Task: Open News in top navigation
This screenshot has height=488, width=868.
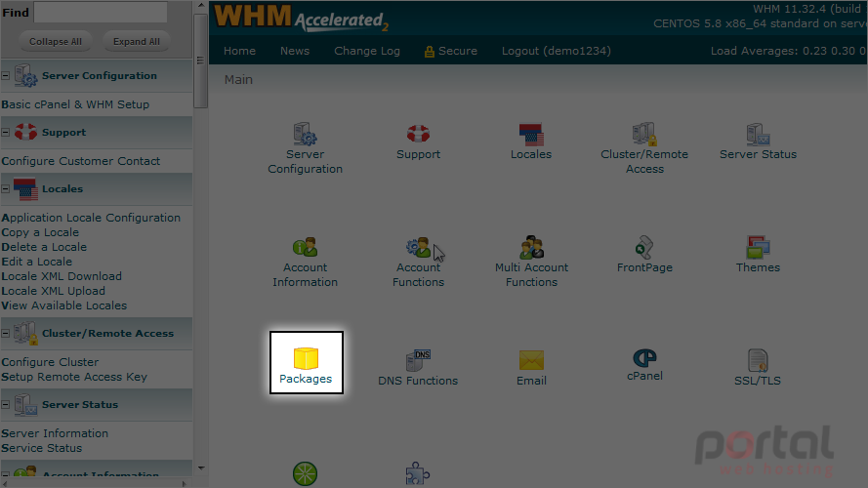Action: pos(295,51)
